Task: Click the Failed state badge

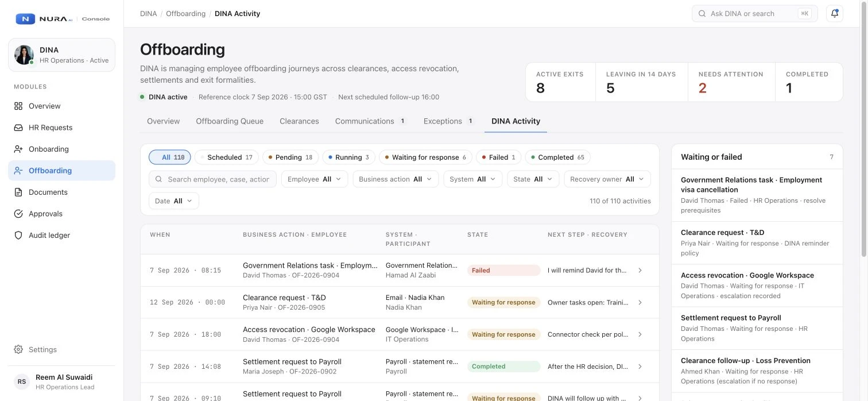Action: click(503, 271)
